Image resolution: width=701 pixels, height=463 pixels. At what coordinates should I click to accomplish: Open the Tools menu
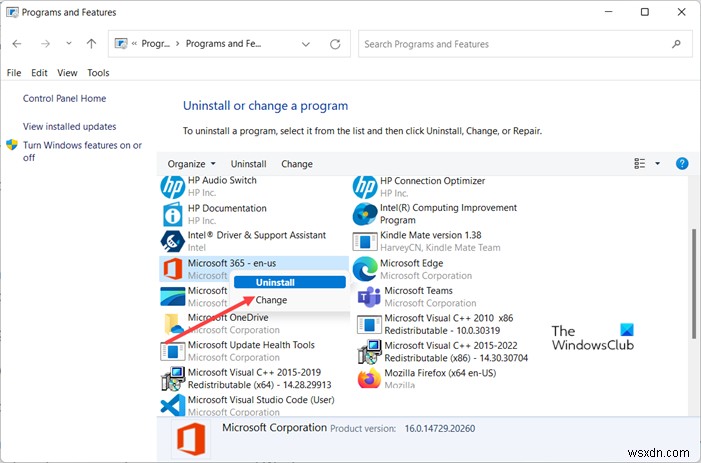(98, 73)
